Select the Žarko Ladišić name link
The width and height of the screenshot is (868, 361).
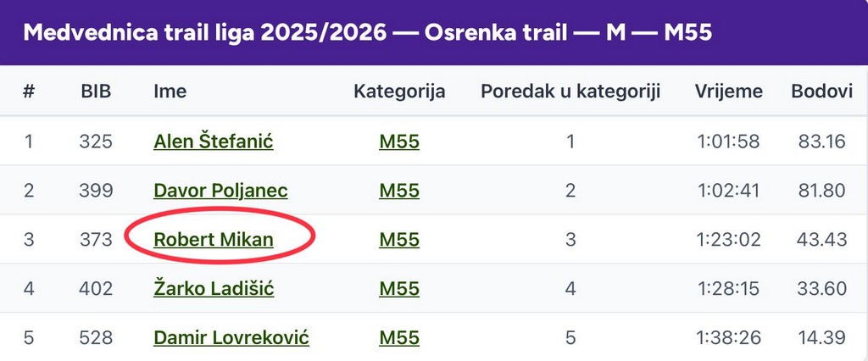[x=214, y=289]
